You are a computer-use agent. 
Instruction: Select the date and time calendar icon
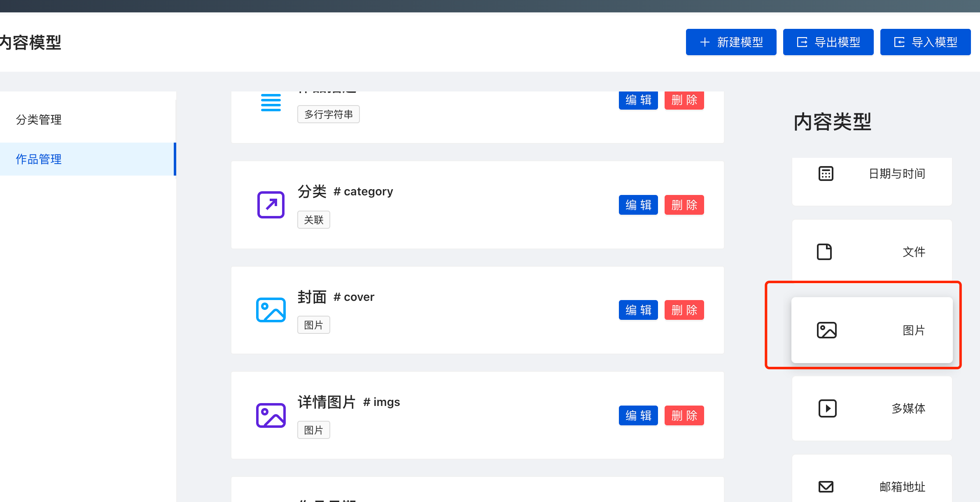(826, 174)
